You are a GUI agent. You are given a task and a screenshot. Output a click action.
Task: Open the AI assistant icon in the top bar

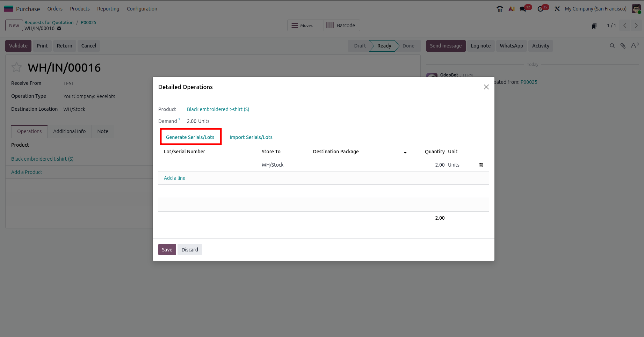coord(512,9)
